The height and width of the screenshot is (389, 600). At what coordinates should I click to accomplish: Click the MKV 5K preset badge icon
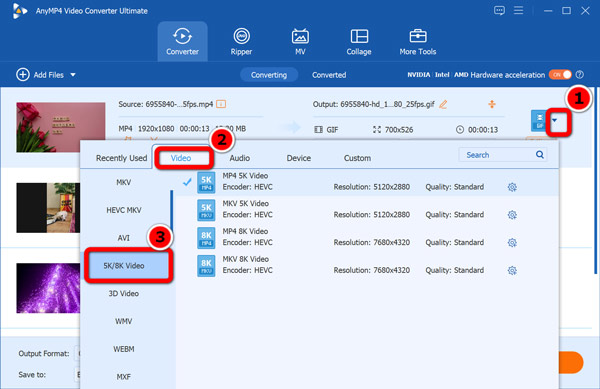pyautogui.click(x=206, y=210)
